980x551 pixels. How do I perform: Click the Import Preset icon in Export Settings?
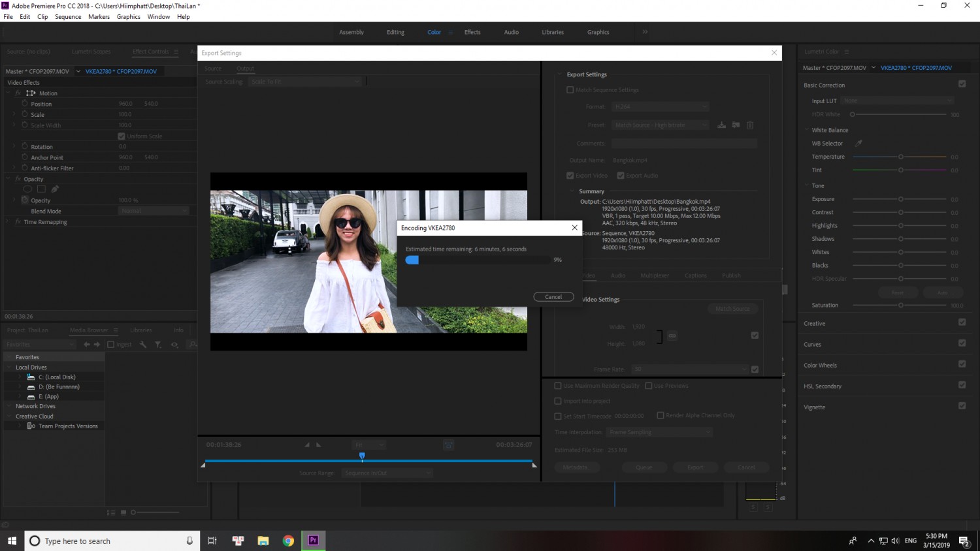tap(736, 125)
